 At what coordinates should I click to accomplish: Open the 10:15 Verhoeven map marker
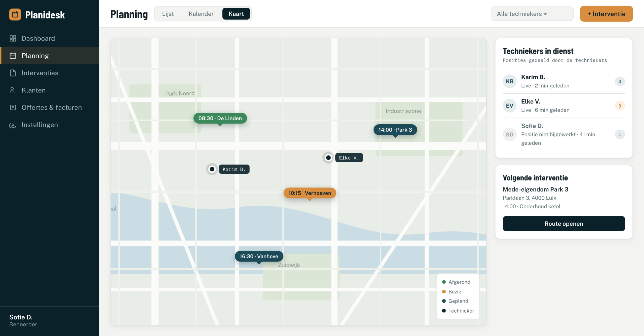pyautogui.click(x=310, y=193)
